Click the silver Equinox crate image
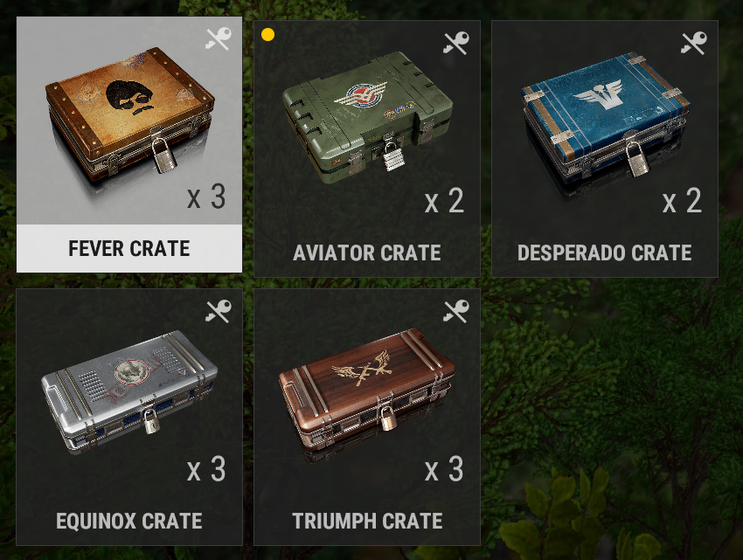Image resolution: width=743 pixels, height=560 pixels. tap(130, 390)
